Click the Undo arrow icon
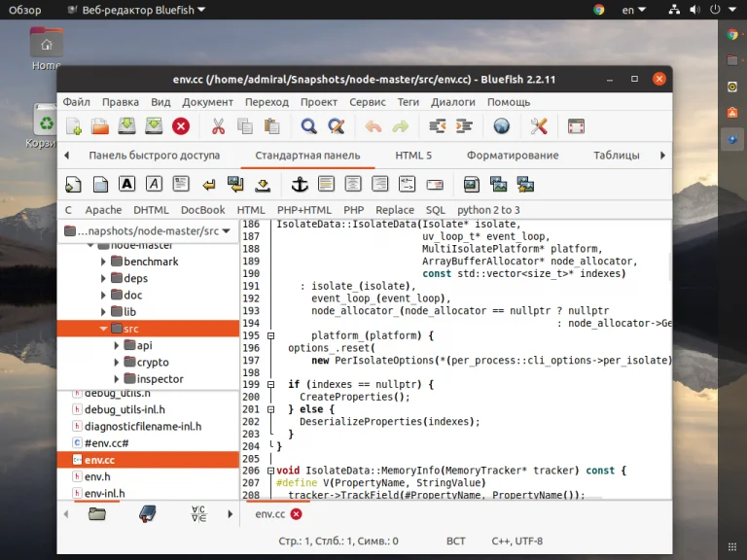Screen dimensions: 747x560 (373, 126)
